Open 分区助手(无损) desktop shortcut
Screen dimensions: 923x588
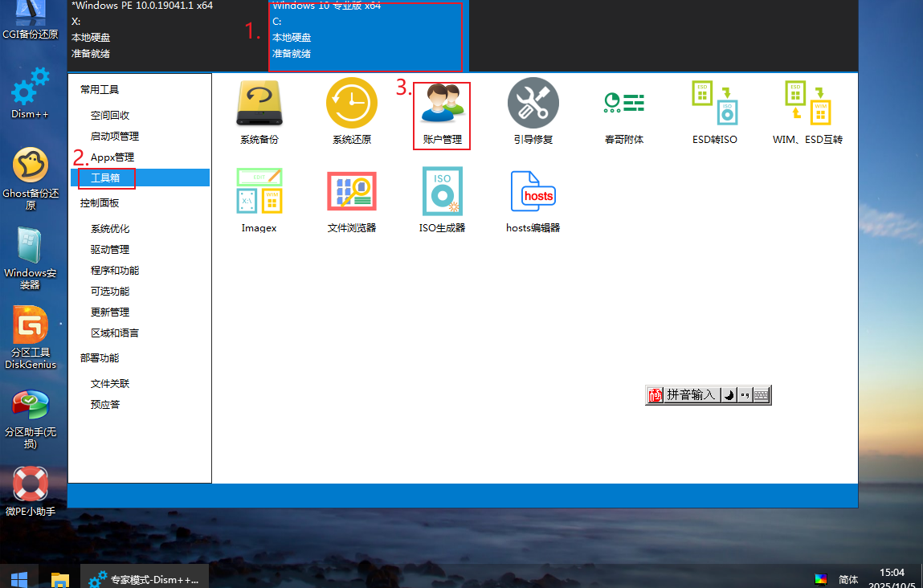click(x=31, y=419)
